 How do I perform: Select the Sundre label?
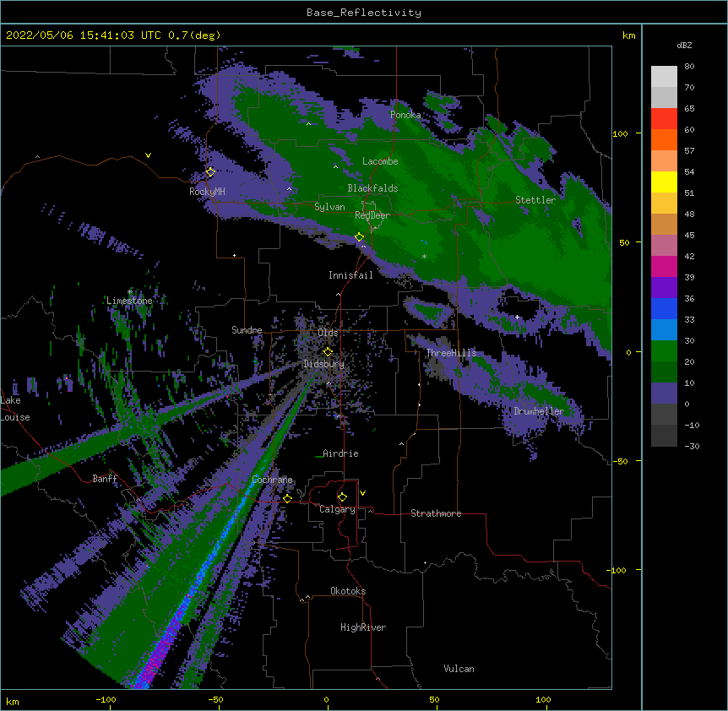[x=247, y=330]
